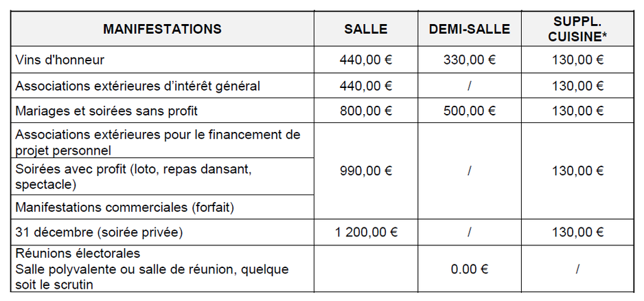Viewport: 644px width, 301px height.
Task: Select the 500,00 € demi-salle price
Action: 470,111
